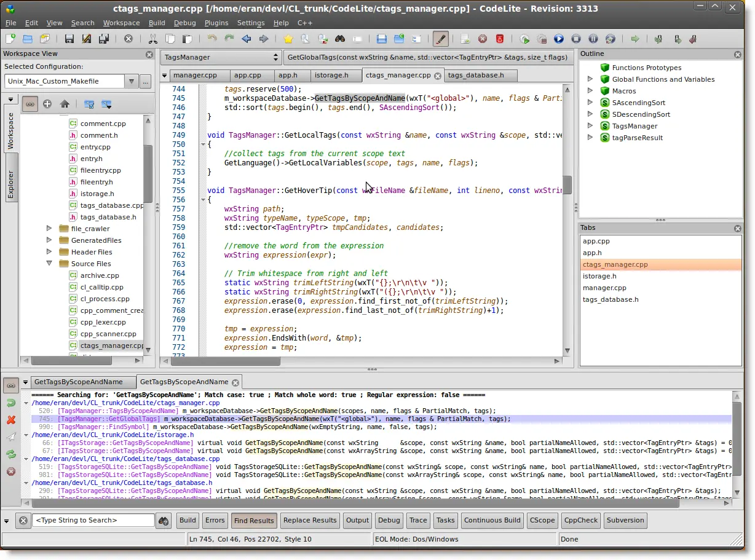This screenshot has height=560, width=755.
Task: Open entry.cpp in the workspace tree
Action: click(x=95, y=147)
